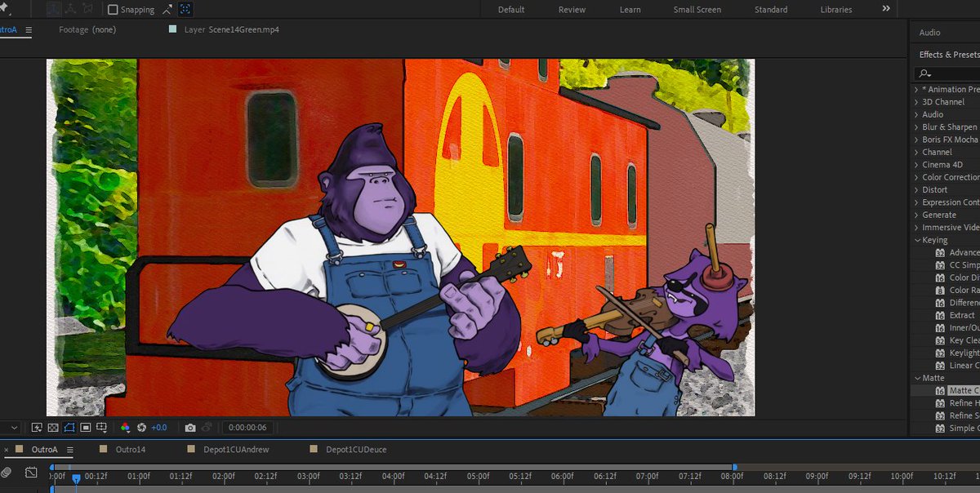Expand the Expression Controls category
Screen dimensions: 980x493
click(915, 202)
